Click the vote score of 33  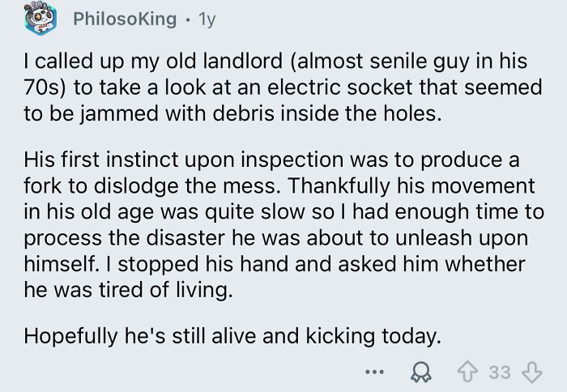(x=500, y=373)
